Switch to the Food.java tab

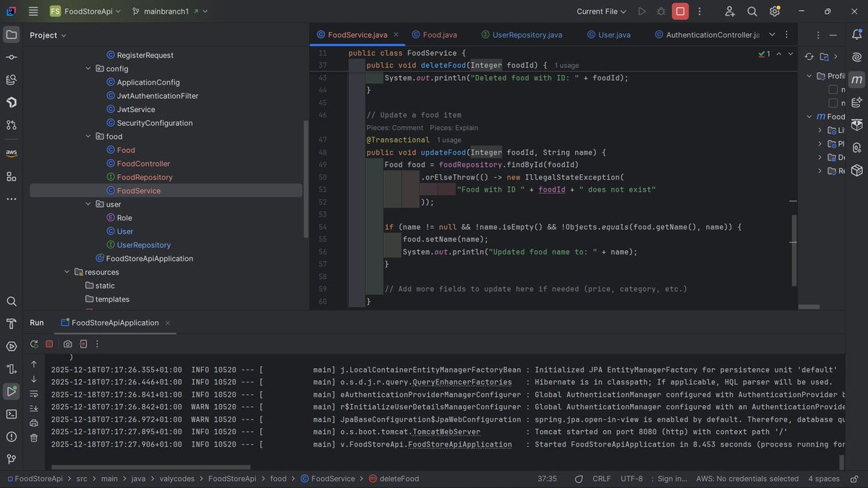(434, 35)
